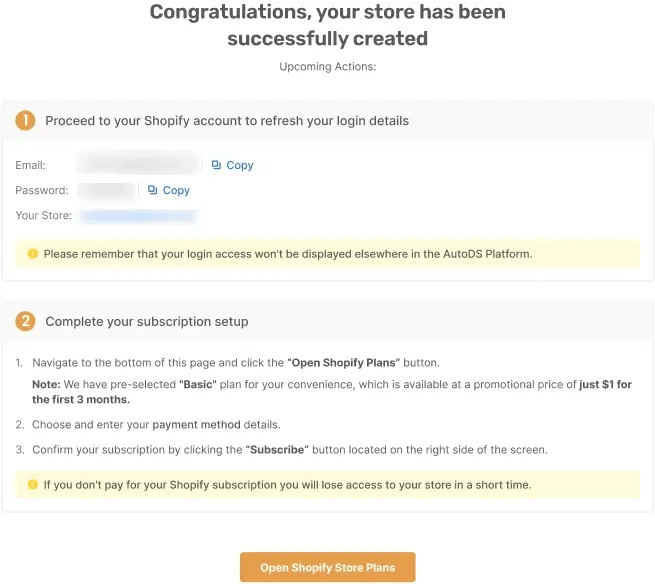Click the copy icon beside the password
Viewport: 655px width, 584px height.
[152, 190]
